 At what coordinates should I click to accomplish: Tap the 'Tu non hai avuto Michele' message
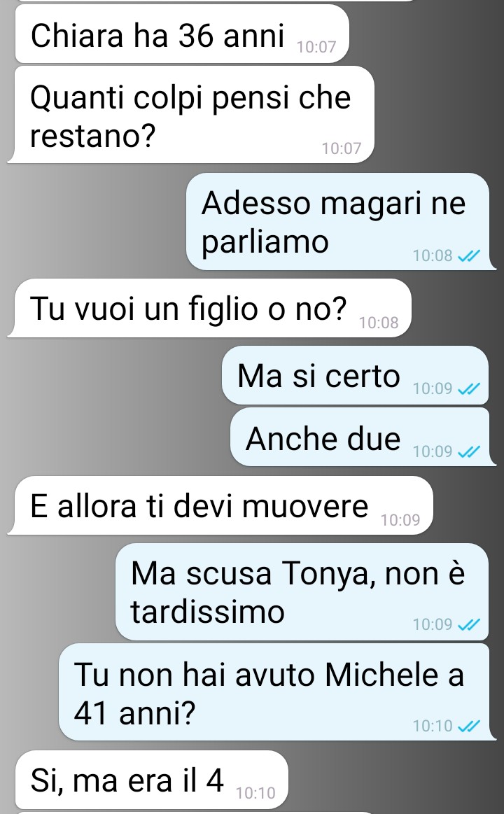pyautogui.click(x=274, y=692)
